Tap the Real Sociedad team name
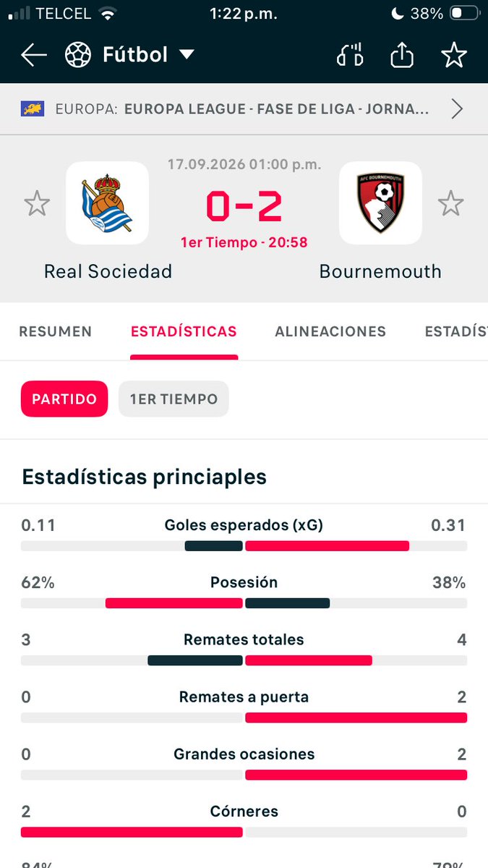 108,271
